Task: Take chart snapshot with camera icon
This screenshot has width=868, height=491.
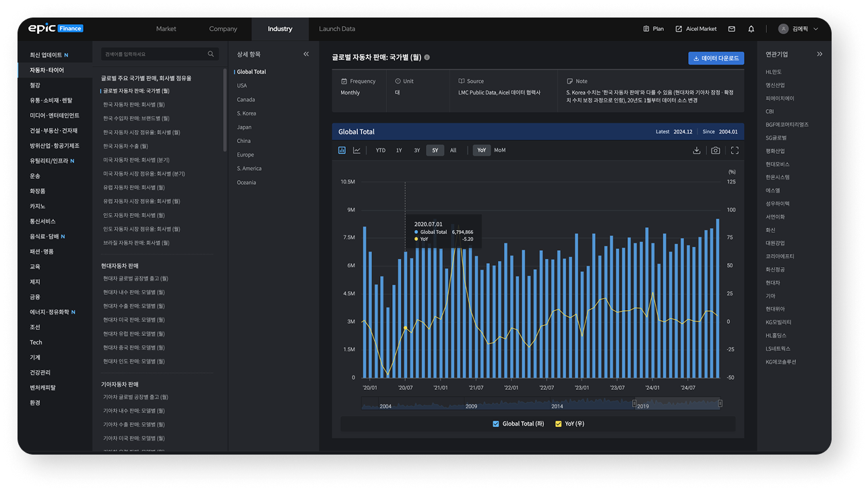Action: coord(716,150)
